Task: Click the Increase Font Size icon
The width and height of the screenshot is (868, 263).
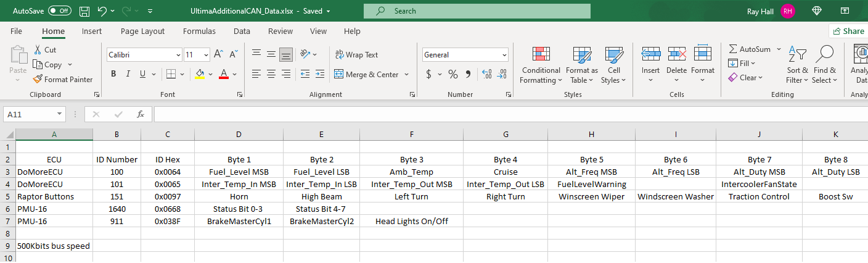Action: point(218,54)
